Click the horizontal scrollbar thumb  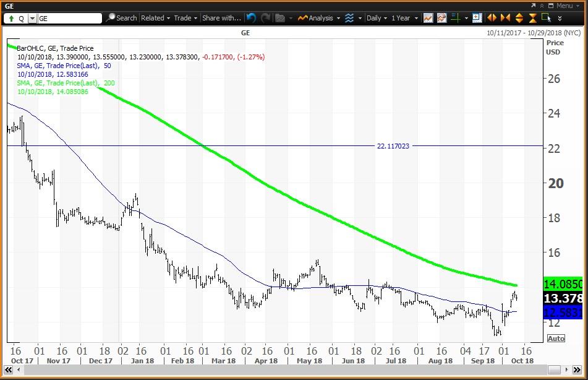tap(554, 370)
